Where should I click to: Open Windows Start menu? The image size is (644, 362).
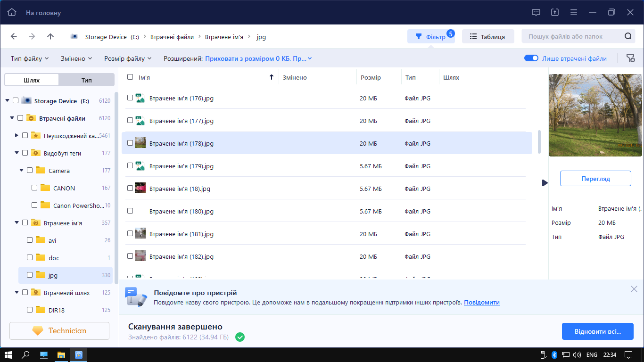(8, 354)
